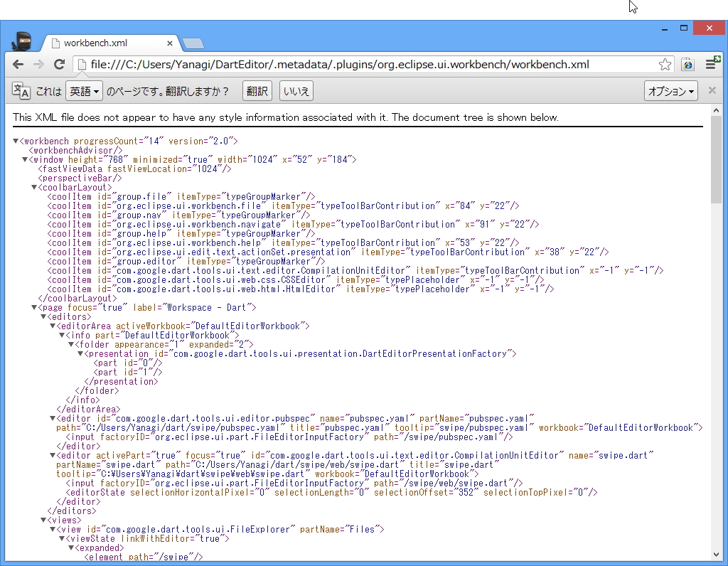
Task: Collapse the FileExplorer view node
Action: click(x=53, y=529)
